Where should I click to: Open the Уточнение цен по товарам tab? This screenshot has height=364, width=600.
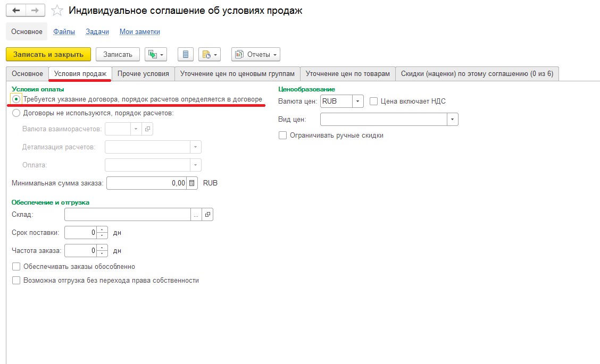[348, 74]
